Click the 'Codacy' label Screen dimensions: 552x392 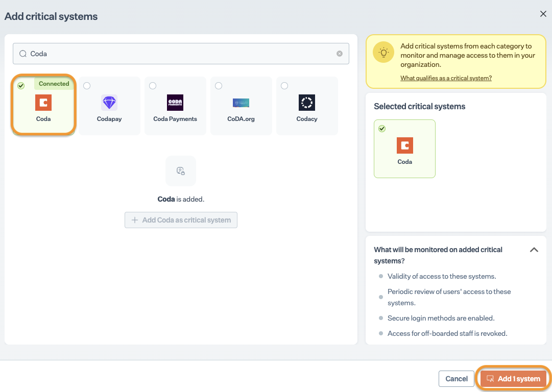306,119
